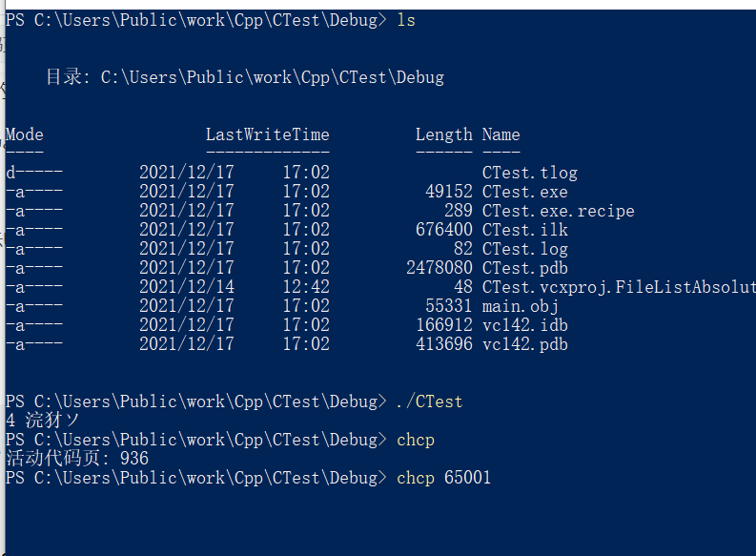Click the LastWriteTime column header
Screen dimensions: 756x556
[267, 134]
